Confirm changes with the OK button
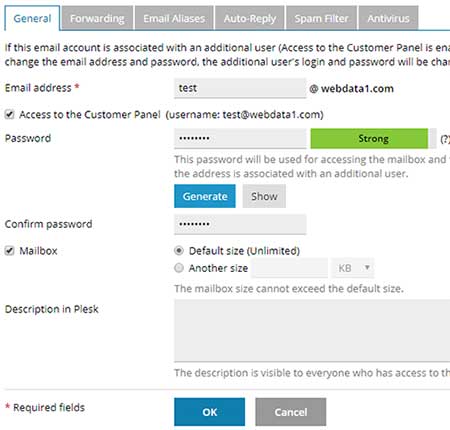This screenshot has width=450, height=430. point(209,412)
